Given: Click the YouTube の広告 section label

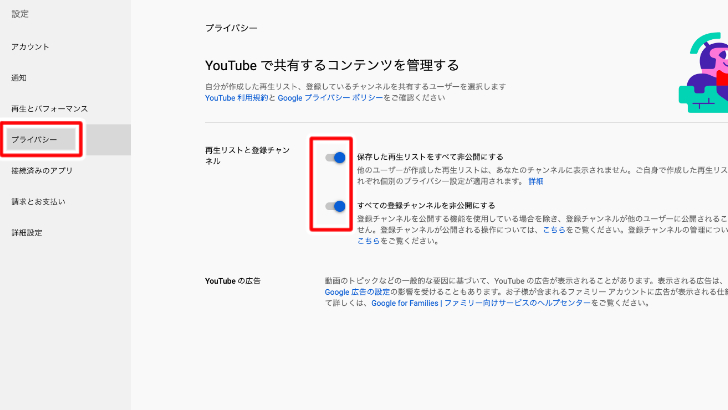Looking at the screenshot, I should [x=233, y=281].
